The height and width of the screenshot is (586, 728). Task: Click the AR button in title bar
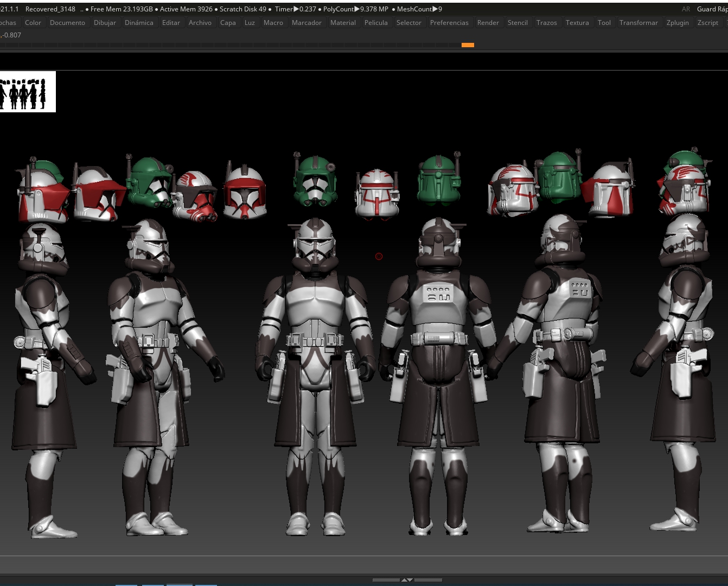tap(686, 9)
